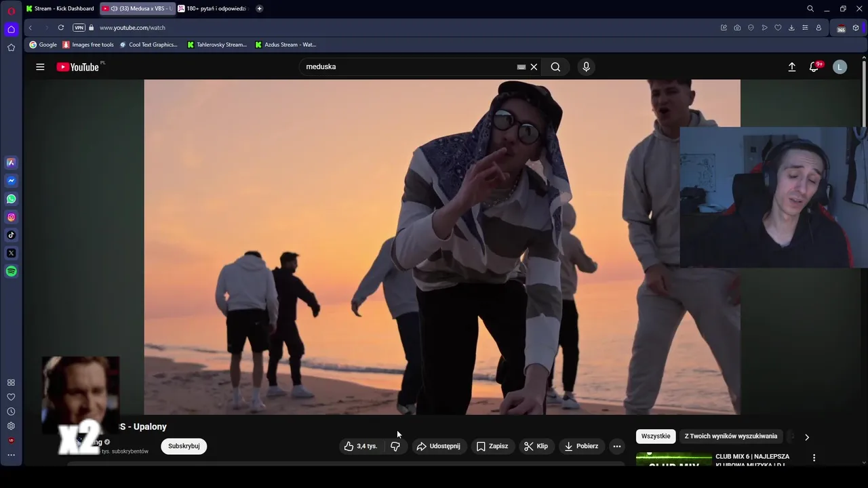Open more actions three-dot menu under the video
868x488 pixels.
tap(616, 446)
